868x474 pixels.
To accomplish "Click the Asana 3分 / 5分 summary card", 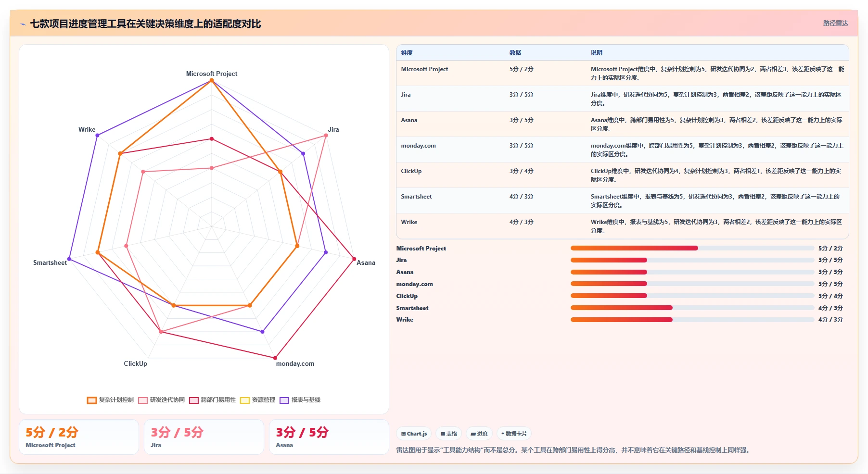I will 329,437.
